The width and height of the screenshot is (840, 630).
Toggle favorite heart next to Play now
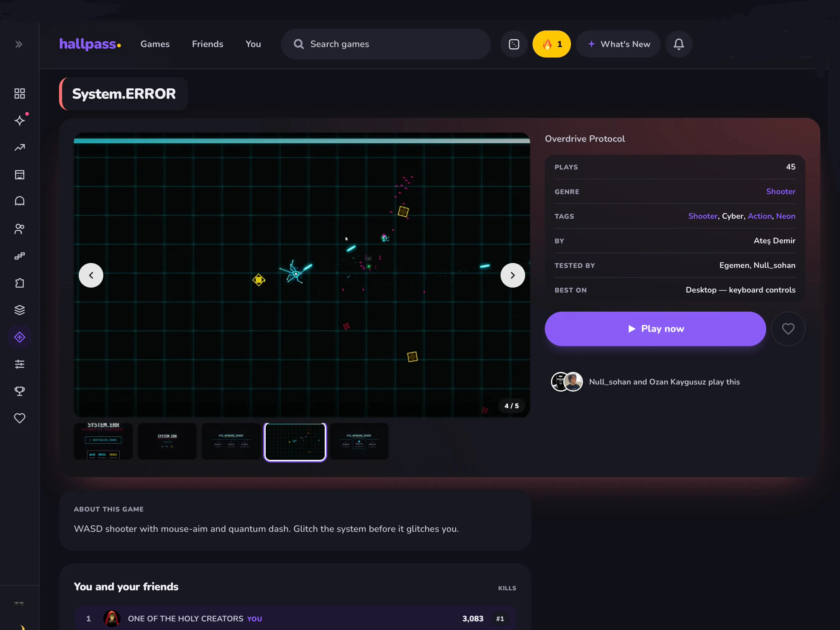pos(788,329)
